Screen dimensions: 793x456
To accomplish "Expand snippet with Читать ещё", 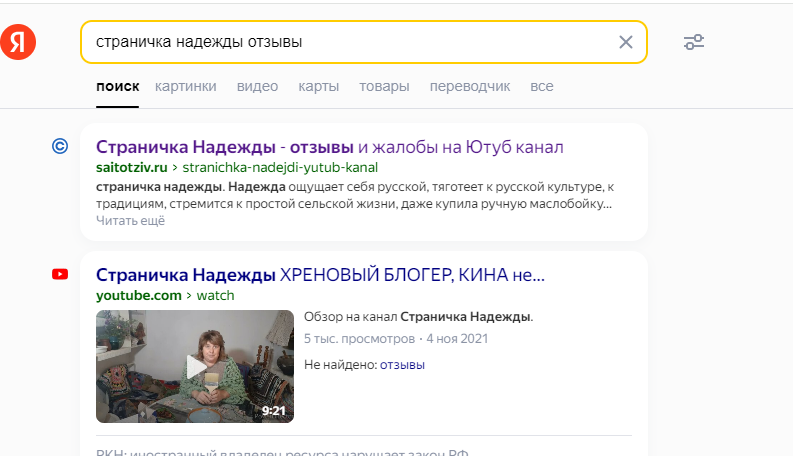I will tap(130, 221).
